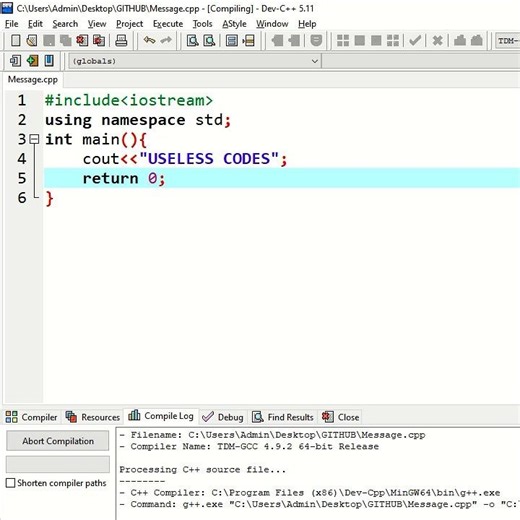The width and height of the screenshot is (520, 520).
Task: Click the Goto Line toolbar icon
Action: coord(249,41)
